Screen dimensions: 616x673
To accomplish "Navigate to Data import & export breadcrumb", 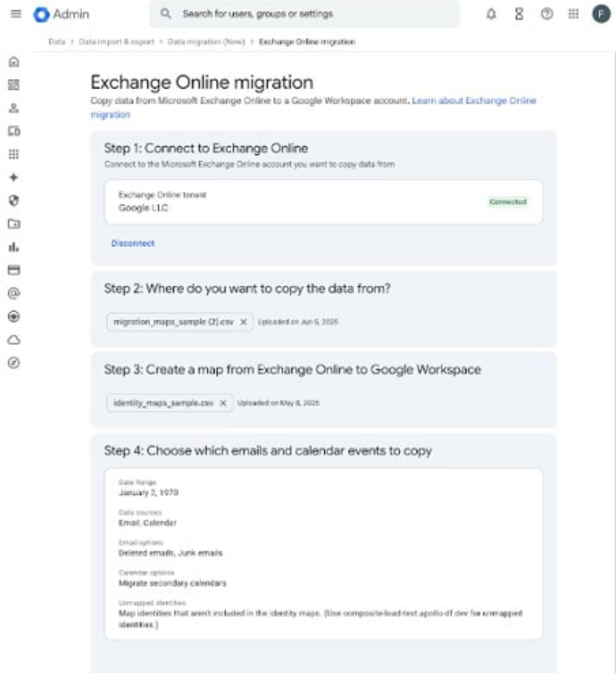I will coord(116,42).
